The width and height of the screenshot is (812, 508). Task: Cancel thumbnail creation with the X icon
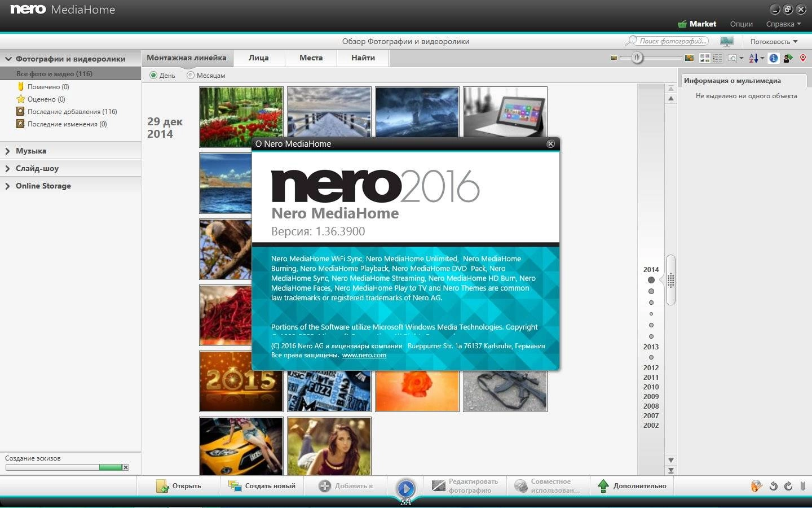click(126, 467)
